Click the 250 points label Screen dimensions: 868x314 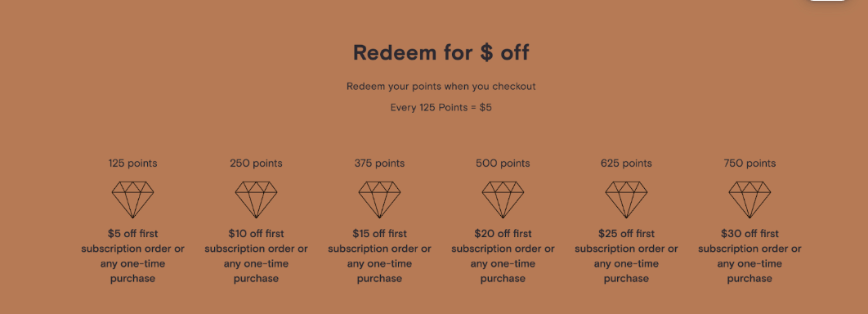257,164
